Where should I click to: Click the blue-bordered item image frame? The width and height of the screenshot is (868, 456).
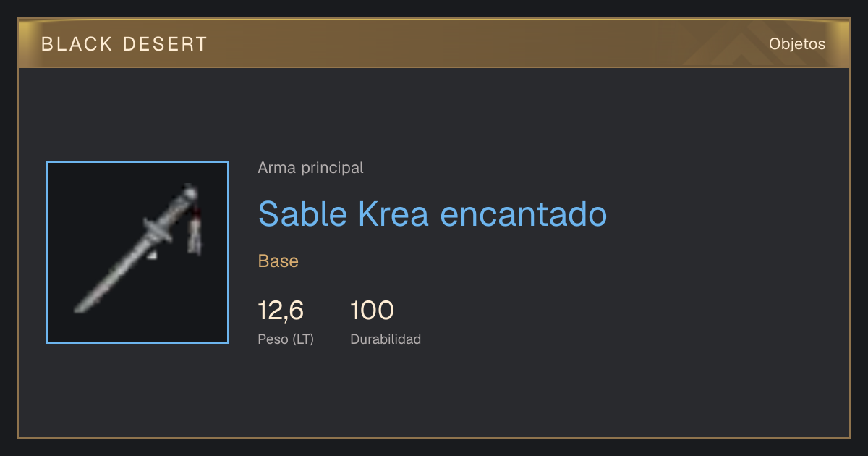coord(137,253)
